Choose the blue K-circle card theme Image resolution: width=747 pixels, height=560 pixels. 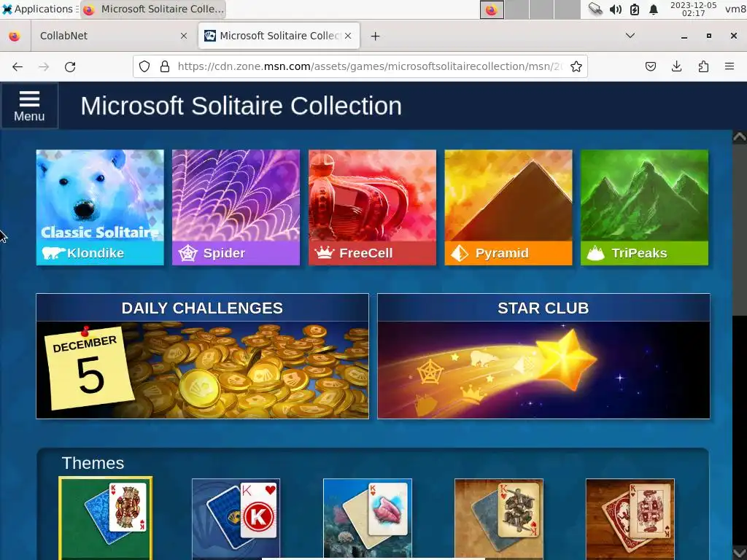click(236, 519)
